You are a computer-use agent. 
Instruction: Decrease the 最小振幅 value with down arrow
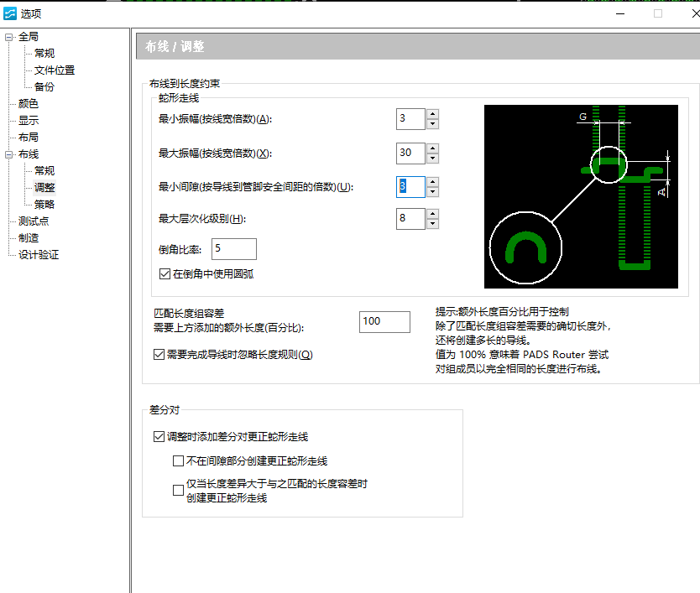coord(432,124)
